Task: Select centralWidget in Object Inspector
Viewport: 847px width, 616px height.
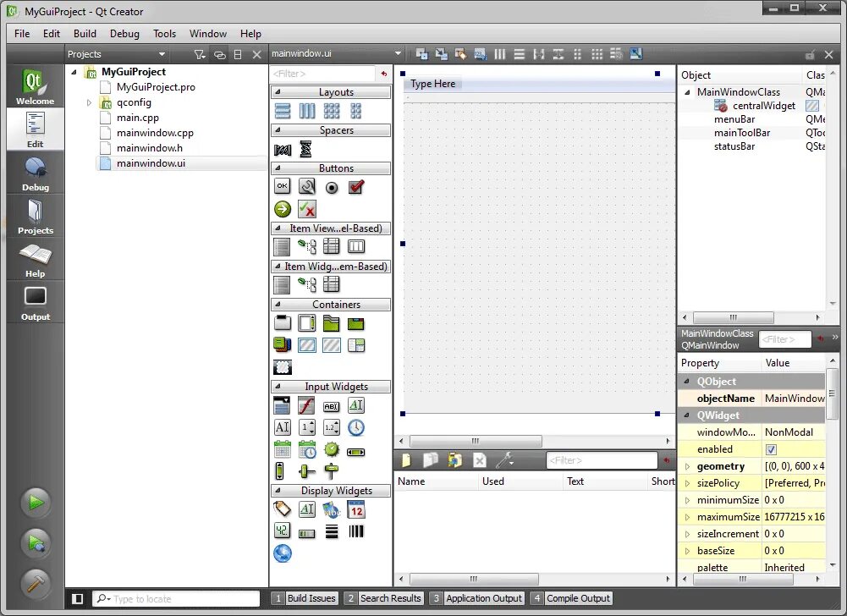Action: coord(764,106)
